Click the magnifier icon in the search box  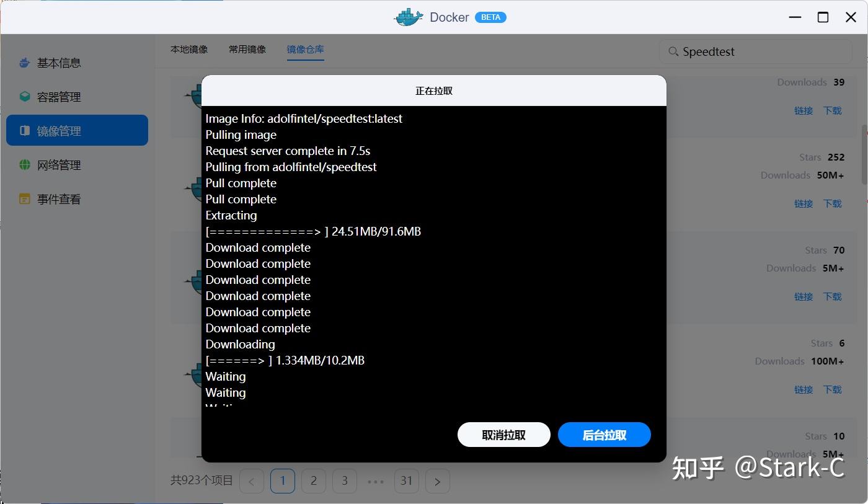pyautogui.click(x=673, y=51)
